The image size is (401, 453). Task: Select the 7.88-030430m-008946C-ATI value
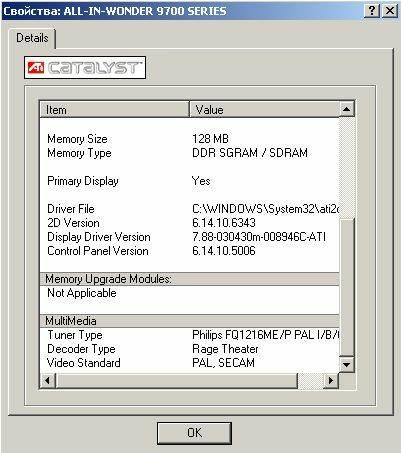point(259,237)
